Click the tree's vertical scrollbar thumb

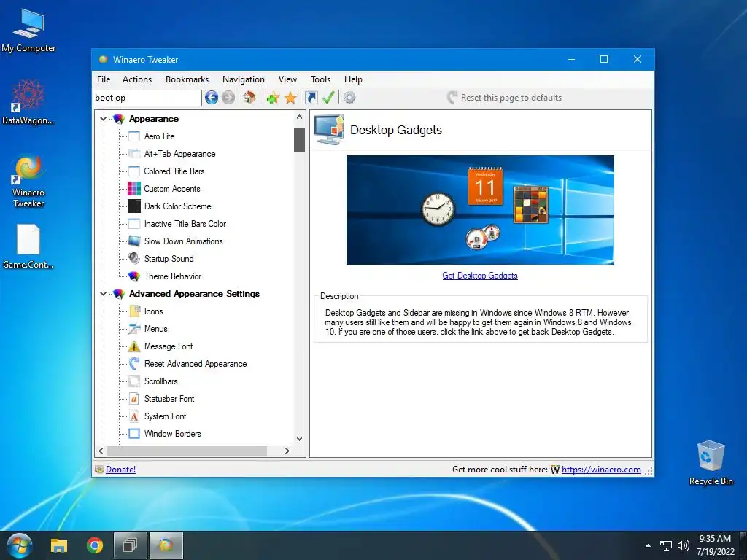pyautogui.click(x=299, y=140)
